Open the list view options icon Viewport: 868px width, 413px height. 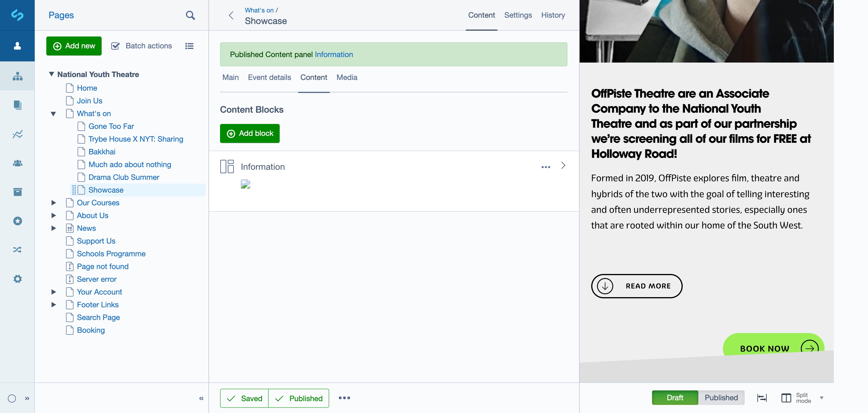(189, 46)
